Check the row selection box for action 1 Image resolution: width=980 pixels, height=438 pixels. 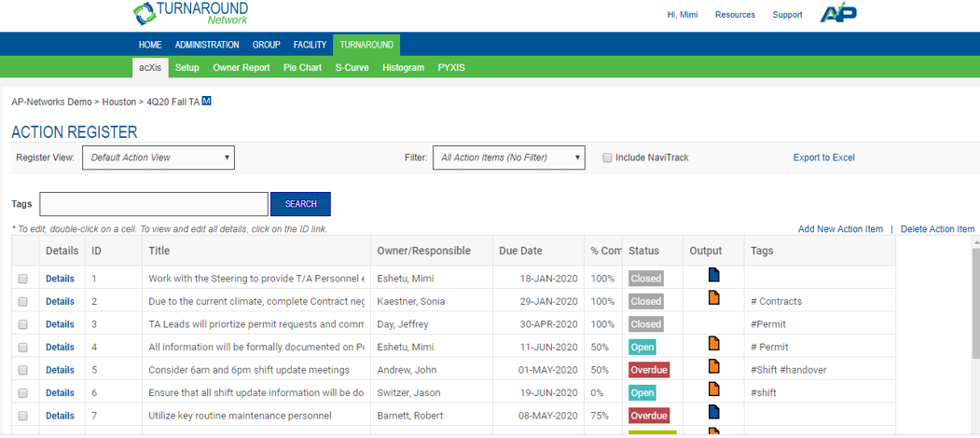click(23, 279)
